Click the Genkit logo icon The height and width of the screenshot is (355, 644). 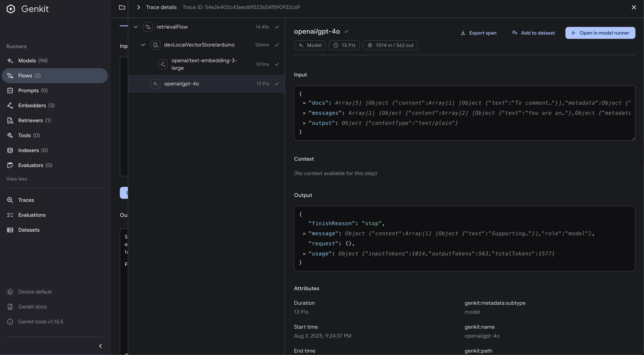coord(10,9)
